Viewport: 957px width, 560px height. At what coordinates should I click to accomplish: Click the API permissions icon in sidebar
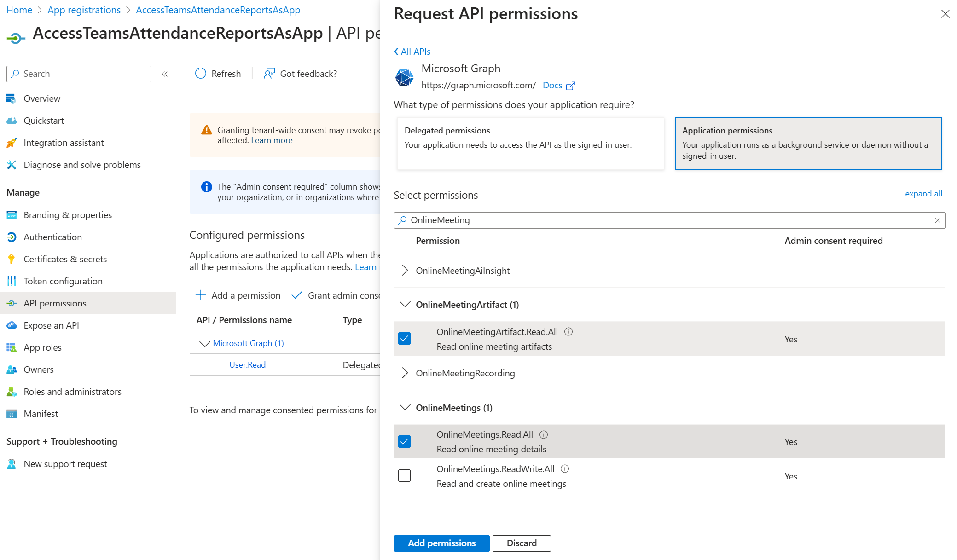point(12,303)
